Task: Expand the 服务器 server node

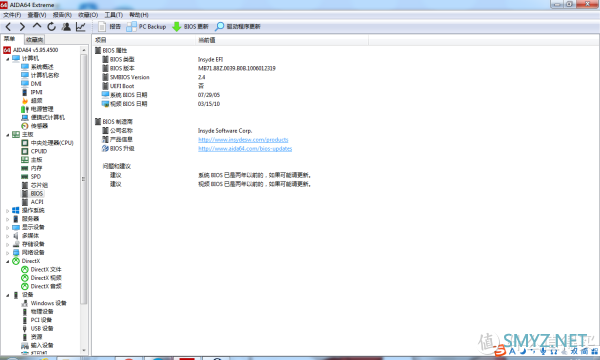Action: [x=8, y=219]
